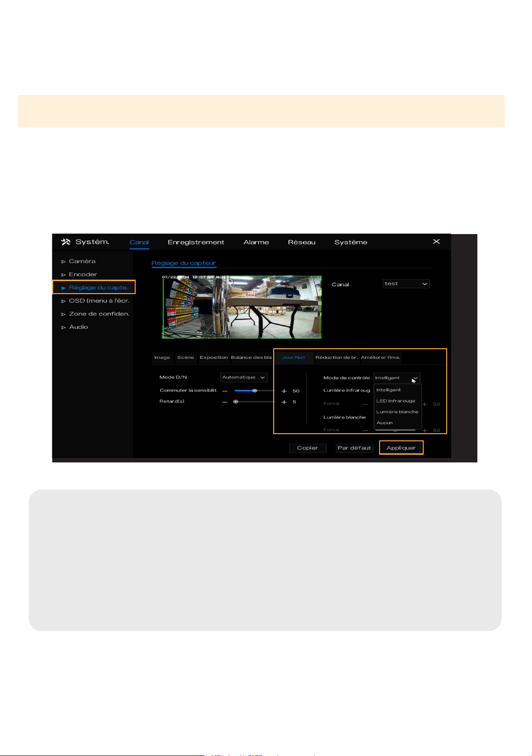
Task: Open the Améliorer l'ima. sub-tab
Action: pos(381,357)
